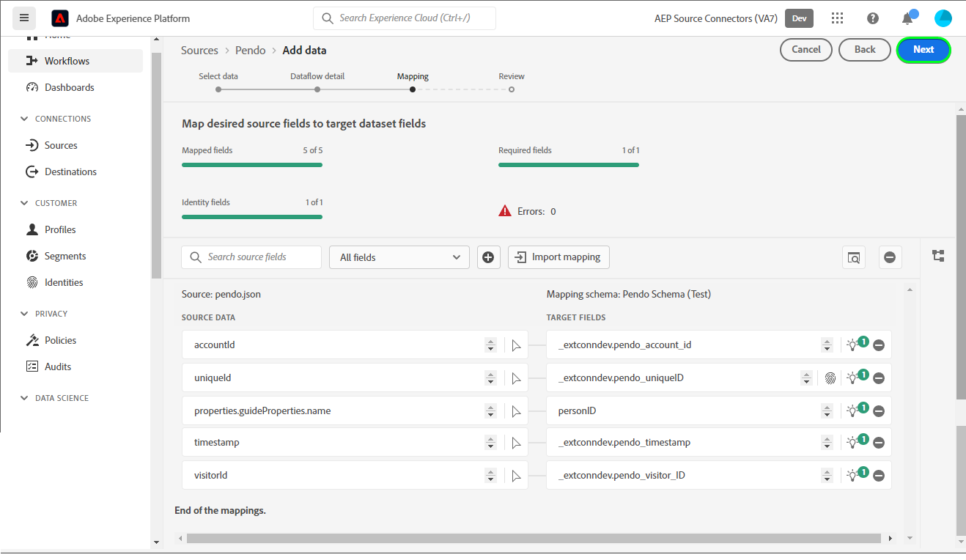Click the Adobe Experience Platform logo
This screenshot has height=560, width=966.
(60, 18)
